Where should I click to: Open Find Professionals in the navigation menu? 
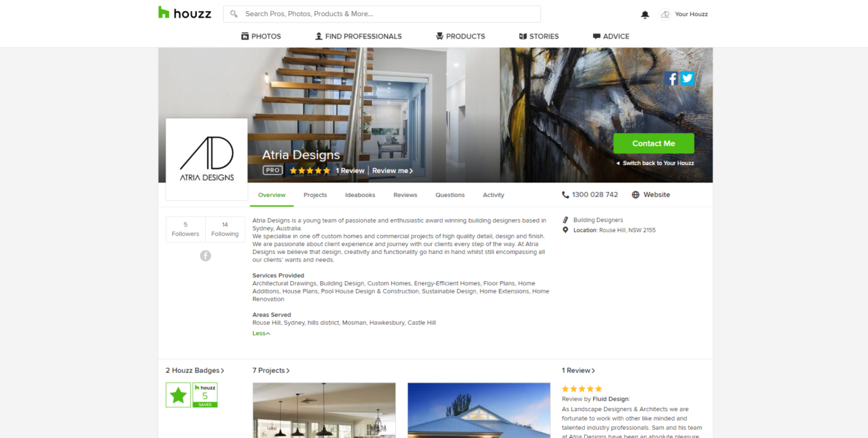point(358,36)
